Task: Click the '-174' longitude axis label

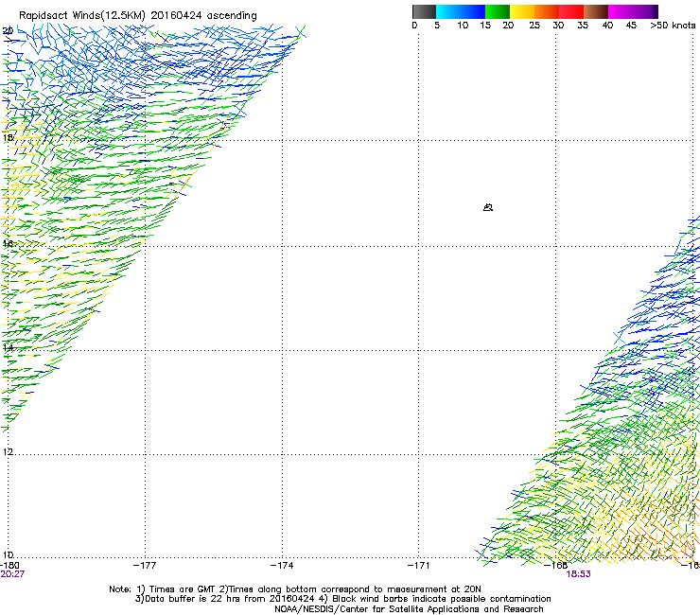Action: point(282,566)
